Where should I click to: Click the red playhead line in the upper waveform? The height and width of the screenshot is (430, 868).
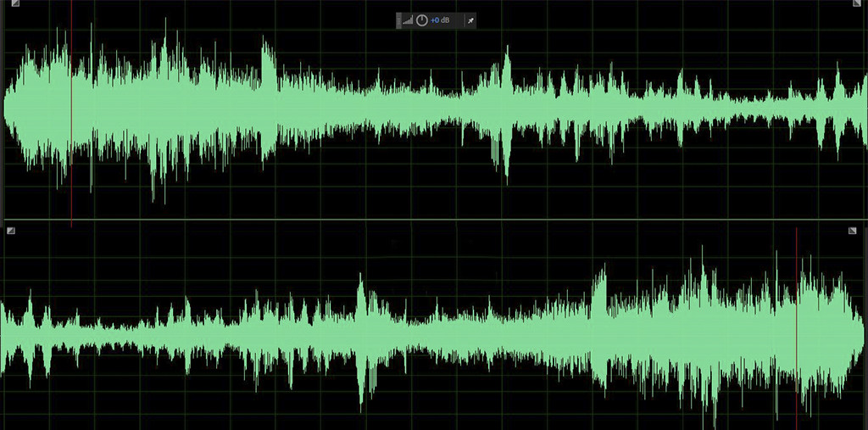click(x=71, y=113)
